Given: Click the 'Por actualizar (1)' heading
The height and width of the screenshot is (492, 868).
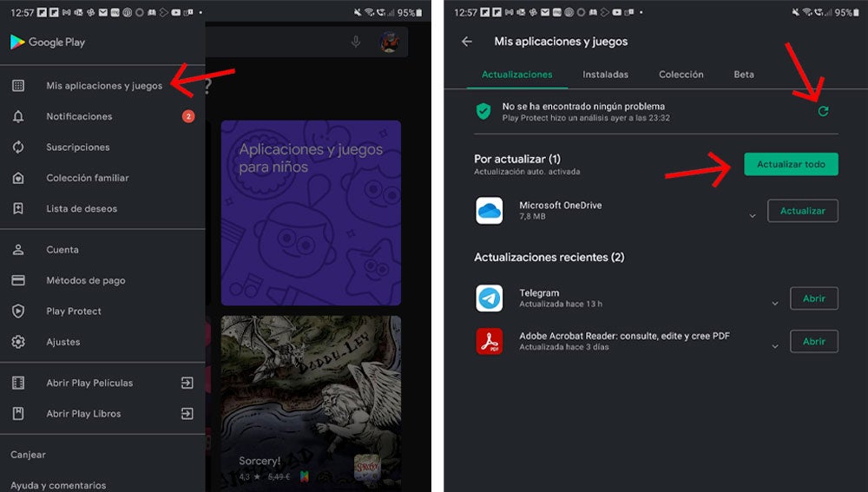Looking at the screenshot, I should pos(517,159).
